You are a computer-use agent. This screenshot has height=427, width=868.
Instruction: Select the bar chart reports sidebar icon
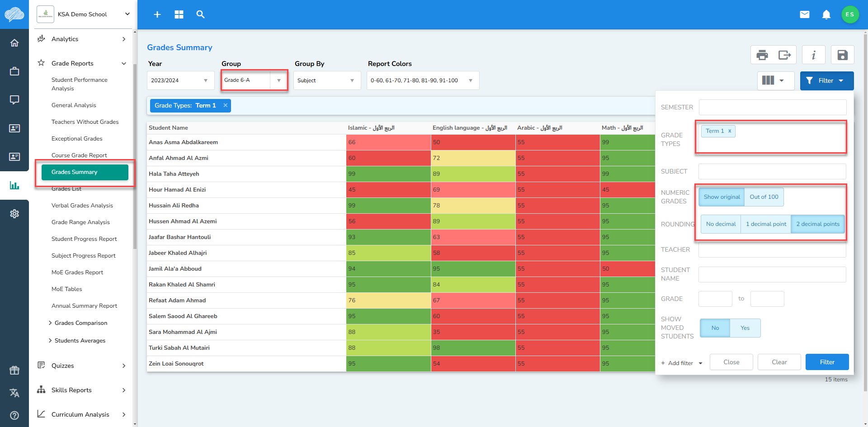pyautogui.click(x=14, y=185)
